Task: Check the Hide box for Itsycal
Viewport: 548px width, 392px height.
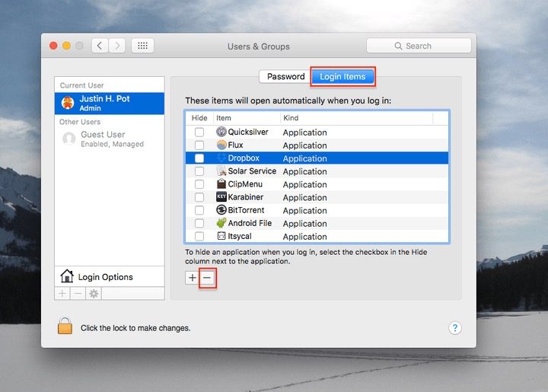Action: 199,237
